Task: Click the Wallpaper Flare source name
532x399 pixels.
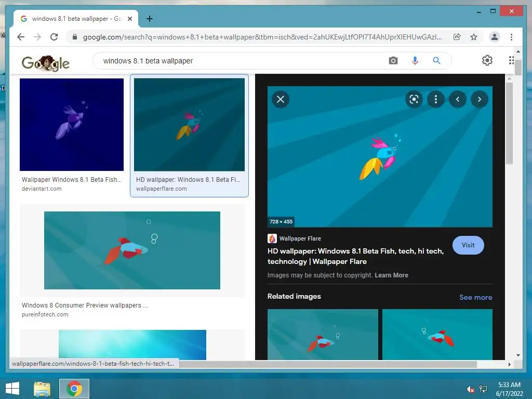Action: click(300, 238)
